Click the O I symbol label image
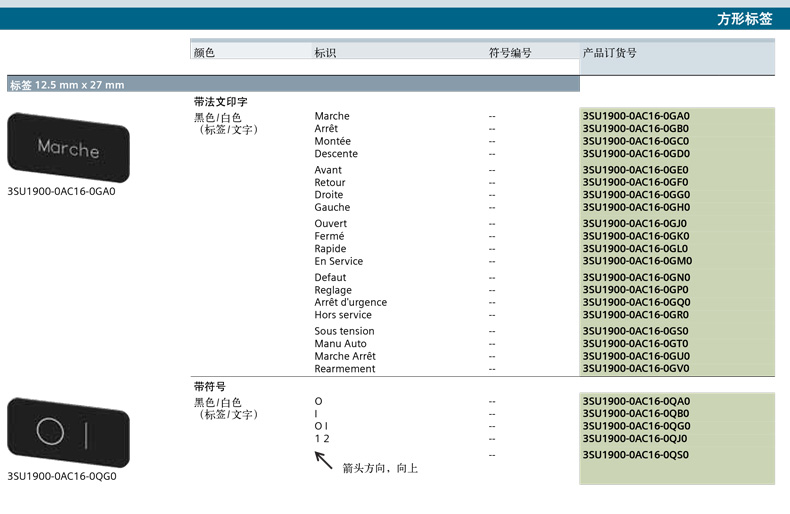Image resolution: width=790 pixels, height=514 pixels. pyautogui.click(x=68, y=433)
